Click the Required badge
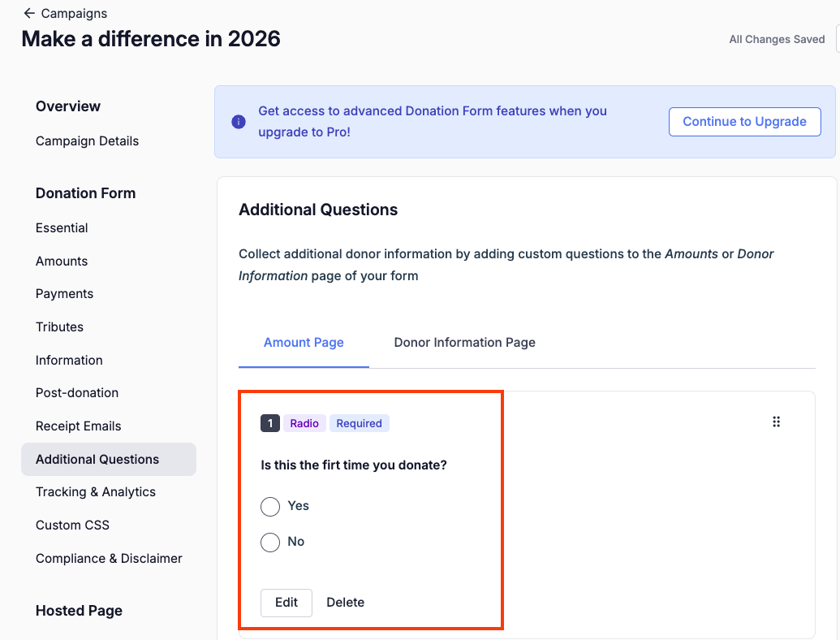The width and height of the screenshot is (840, 640). click(x=359, y=423)
